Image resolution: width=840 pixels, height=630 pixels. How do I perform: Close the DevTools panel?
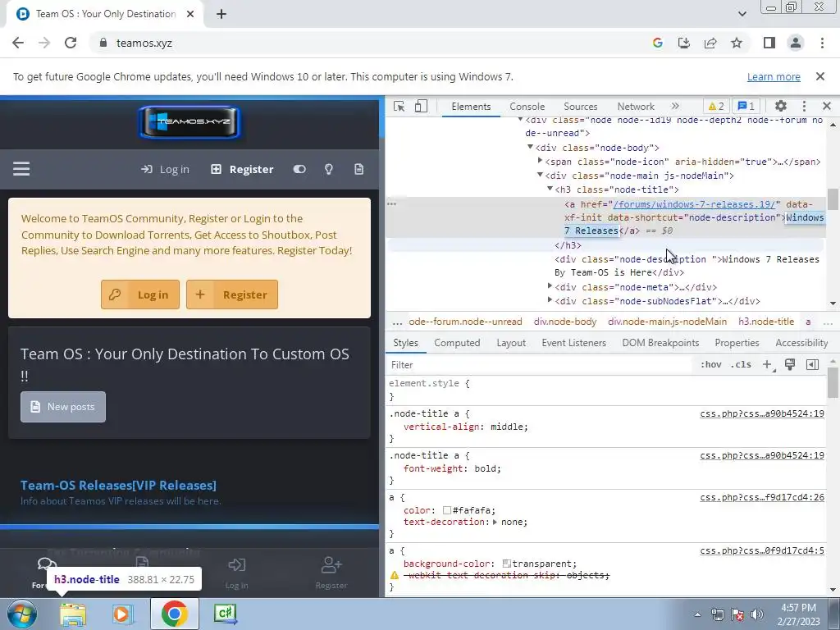tap(827, 106)
